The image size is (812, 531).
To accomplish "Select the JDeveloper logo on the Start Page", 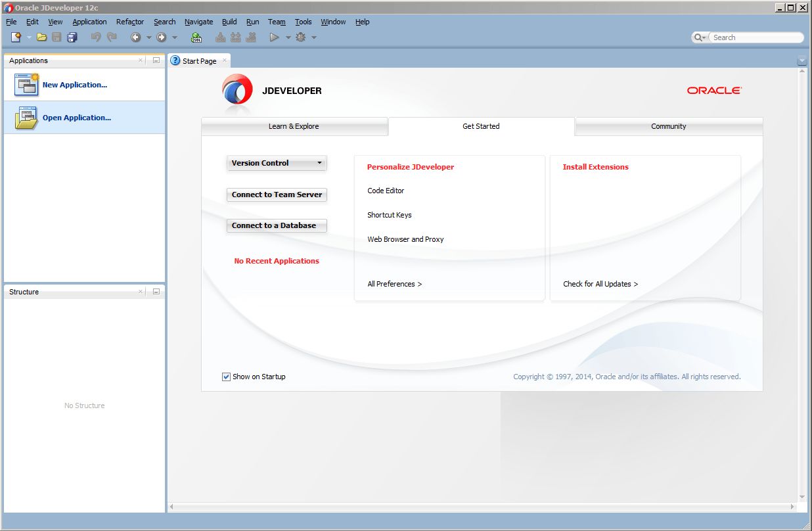I will click(x=236, y=88).
